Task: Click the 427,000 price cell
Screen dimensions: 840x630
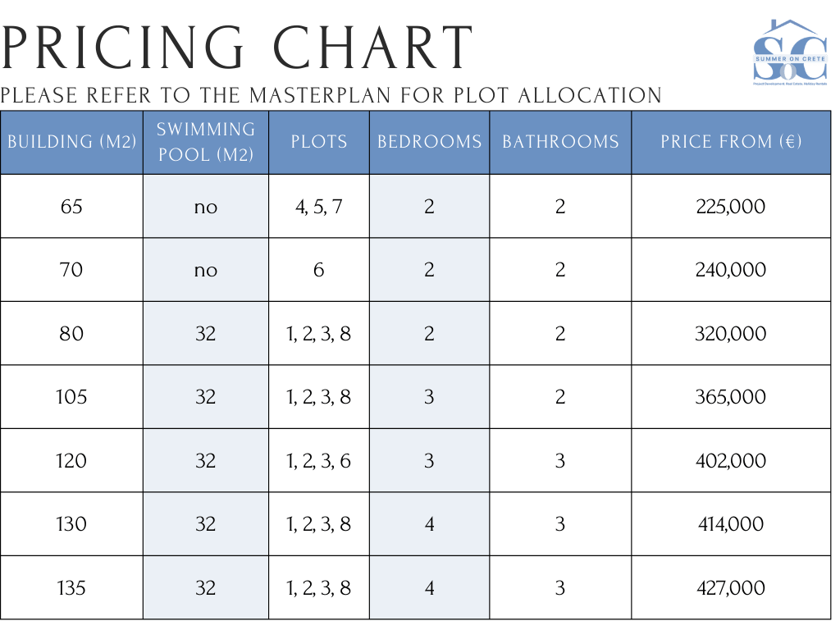Action: (x=730, y=588)
